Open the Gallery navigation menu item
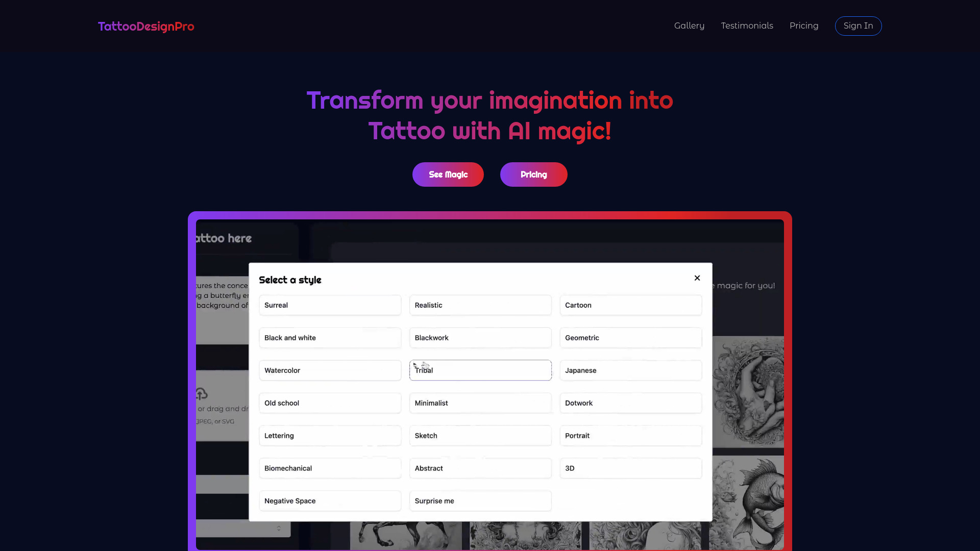The height and width of the screenshot is (551, 980). pos(689,26)
